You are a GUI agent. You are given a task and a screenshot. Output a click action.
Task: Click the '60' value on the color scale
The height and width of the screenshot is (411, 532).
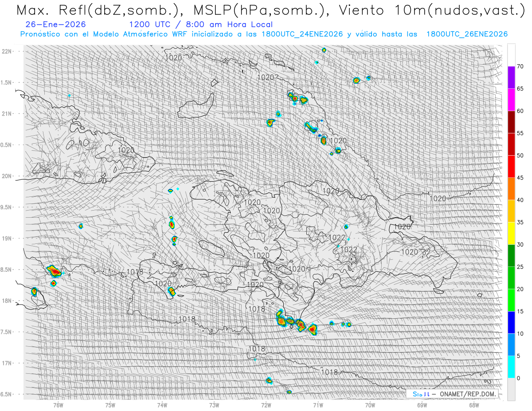point(520,111)
